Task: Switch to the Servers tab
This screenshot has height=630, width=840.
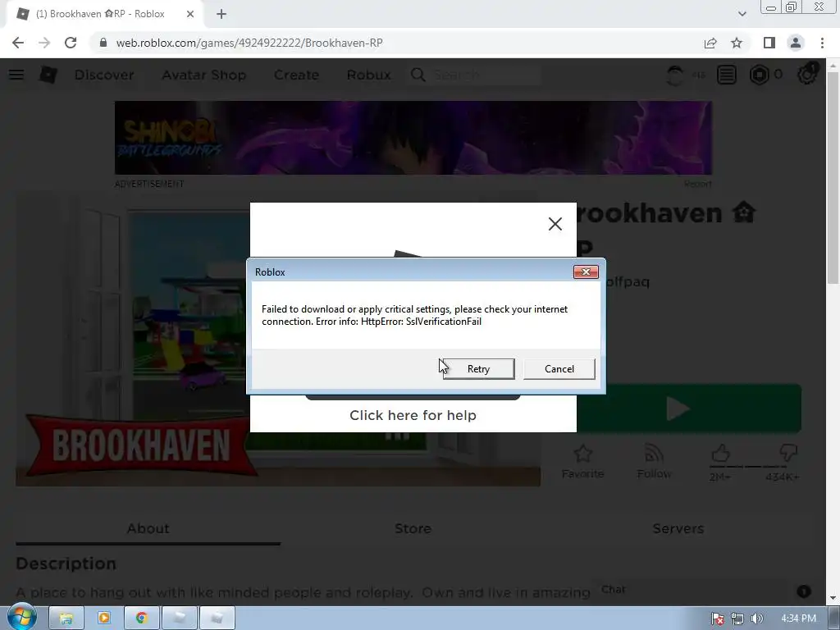Action: pyautogui.click(x=678, y=528)
